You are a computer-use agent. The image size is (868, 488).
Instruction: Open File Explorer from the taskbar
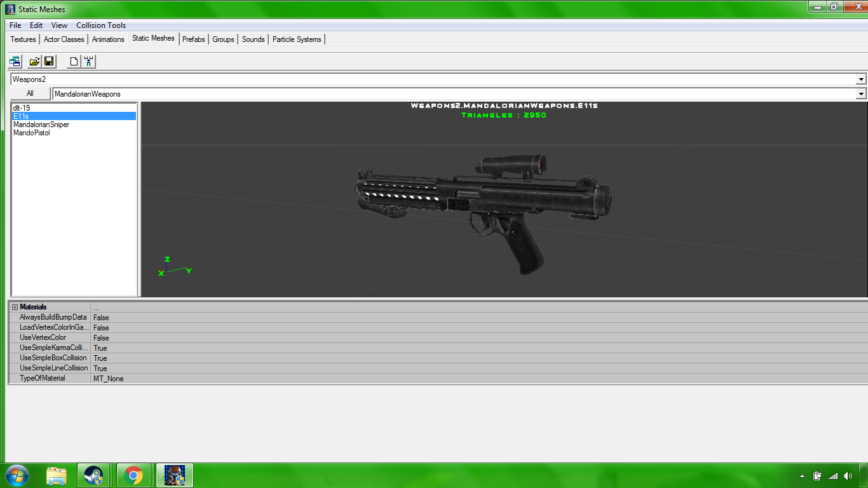(57, 475)
